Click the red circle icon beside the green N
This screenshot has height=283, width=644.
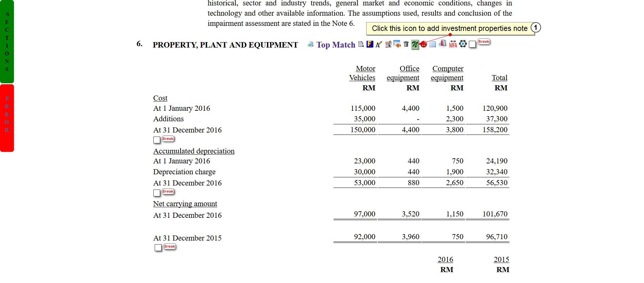point(424,45)
